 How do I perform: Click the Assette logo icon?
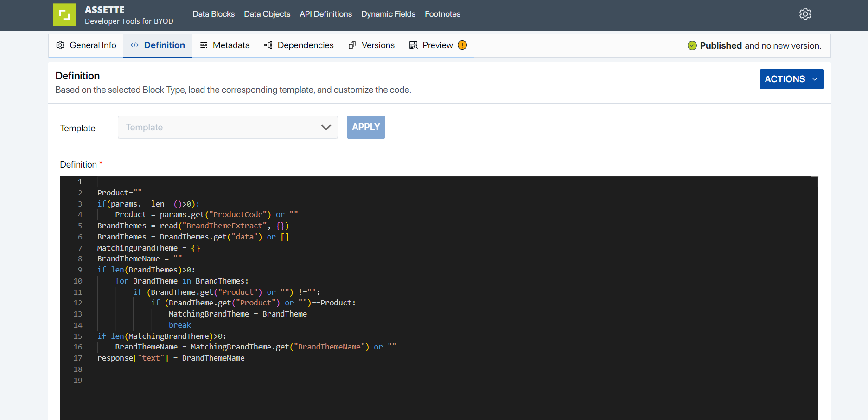tap(64, 15)
